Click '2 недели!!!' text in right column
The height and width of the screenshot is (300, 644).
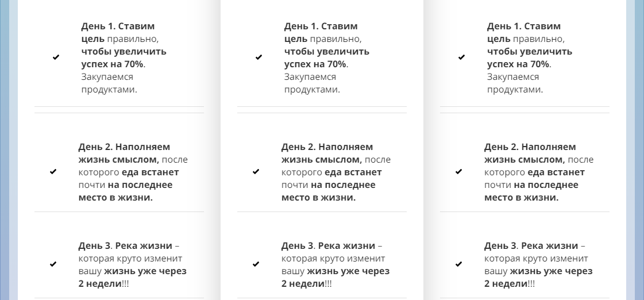[x=510, y=283]
